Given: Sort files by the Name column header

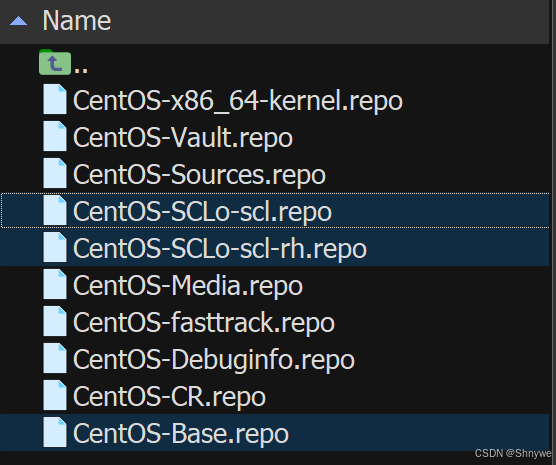Looking at the screenshot, I should coord(77,21).
